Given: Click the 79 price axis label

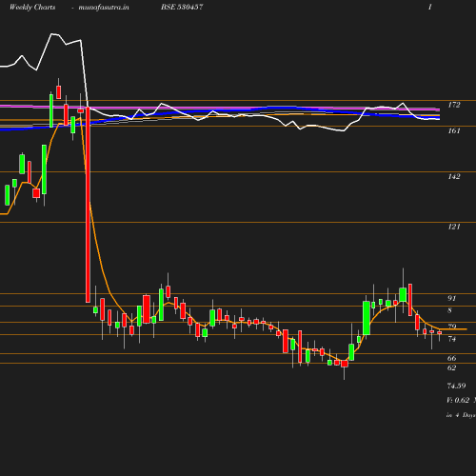Looking at the screenshot, I should (451, 327).
